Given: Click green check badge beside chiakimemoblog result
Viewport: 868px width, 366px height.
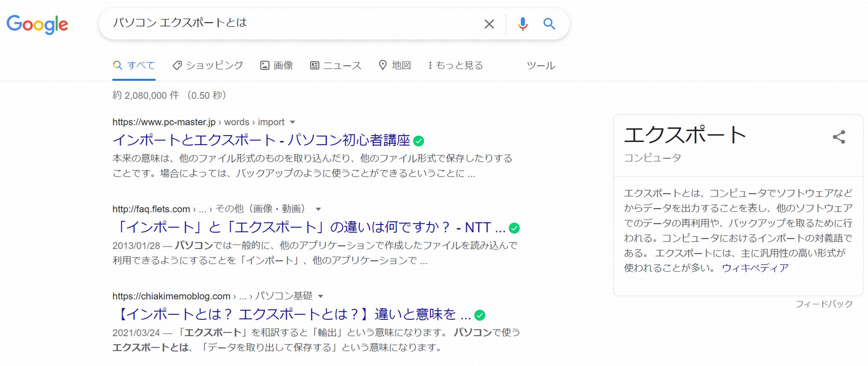Looking at the screenshot, I should click(x=479, y=315).
